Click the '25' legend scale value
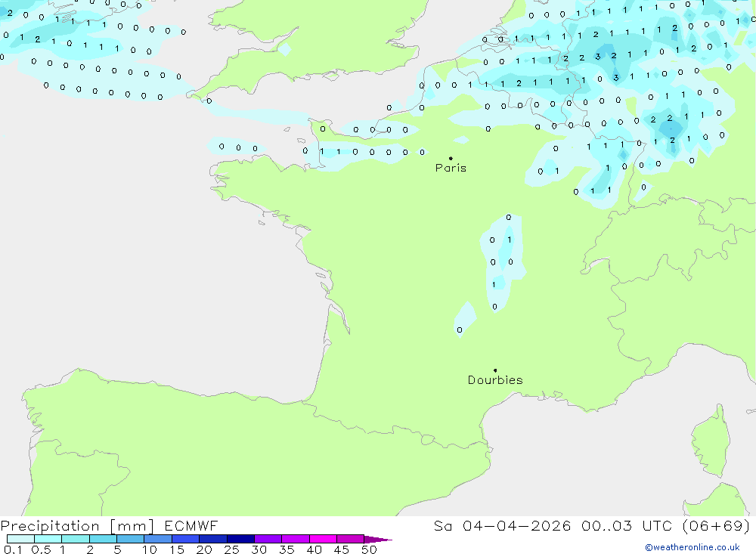The width and height of the screenshot is (756, 554). [x=232, y=549]
